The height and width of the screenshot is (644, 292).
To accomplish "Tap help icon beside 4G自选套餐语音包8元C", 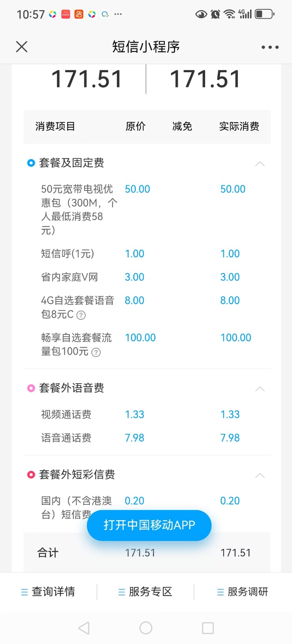I will tap(81, 315).
